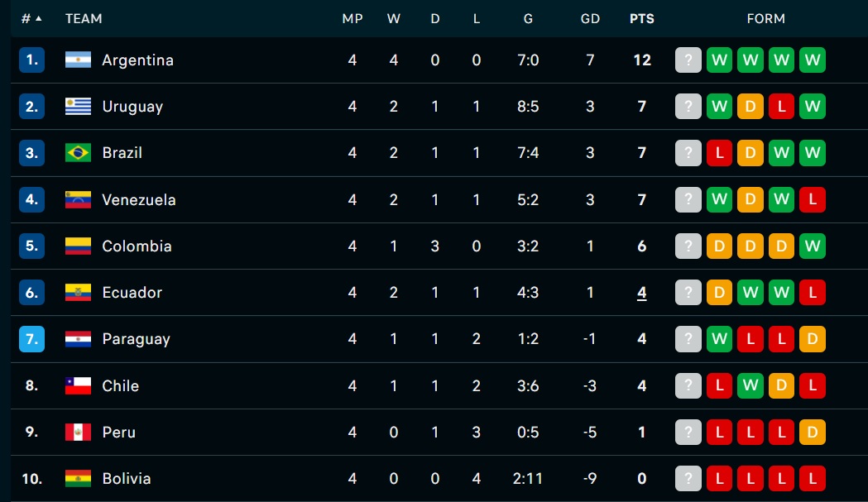Click Uruguay's red L form badge
Screen dimensions: 868x502
(781, 106)
